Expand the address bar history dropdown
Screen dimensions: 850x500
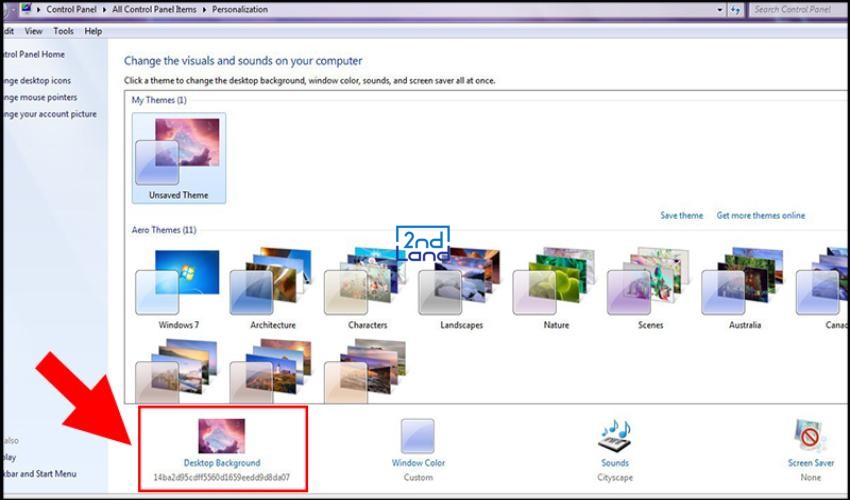click(719, 10)
